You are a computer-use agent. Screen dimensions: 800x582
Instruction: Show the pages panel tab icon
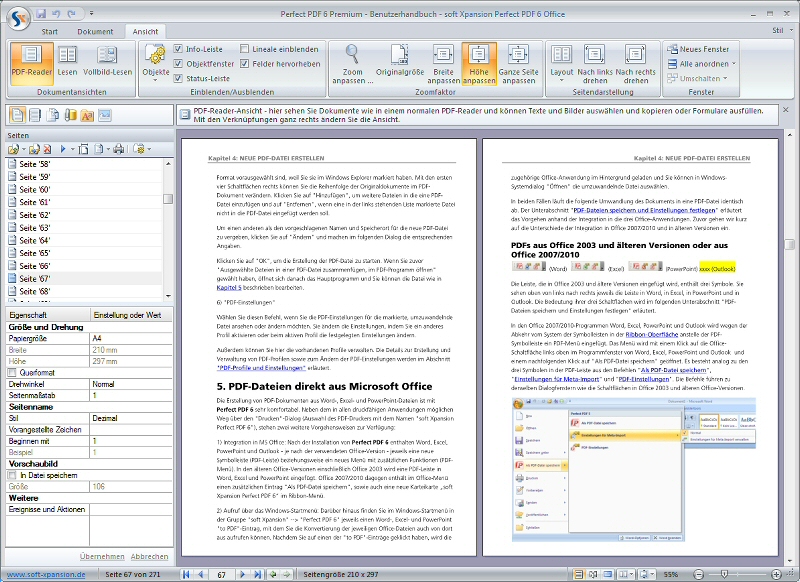[x=17, y=115]
